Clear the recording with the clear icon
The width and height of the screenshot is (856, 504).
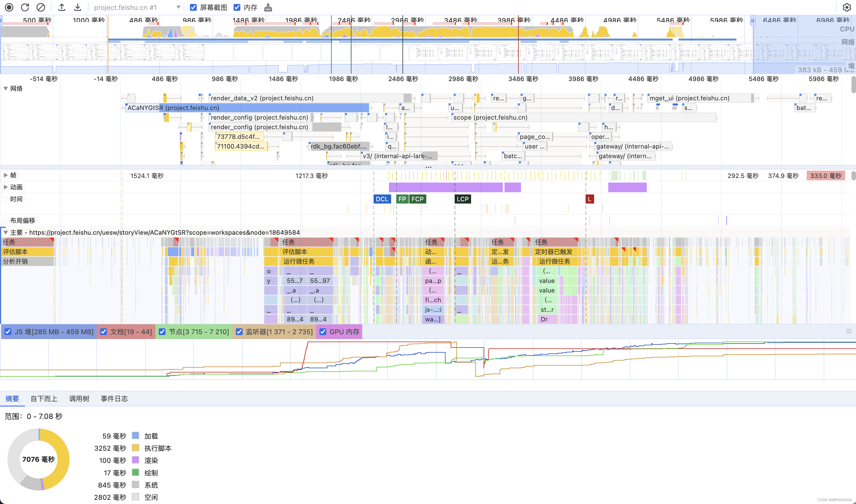41,7
